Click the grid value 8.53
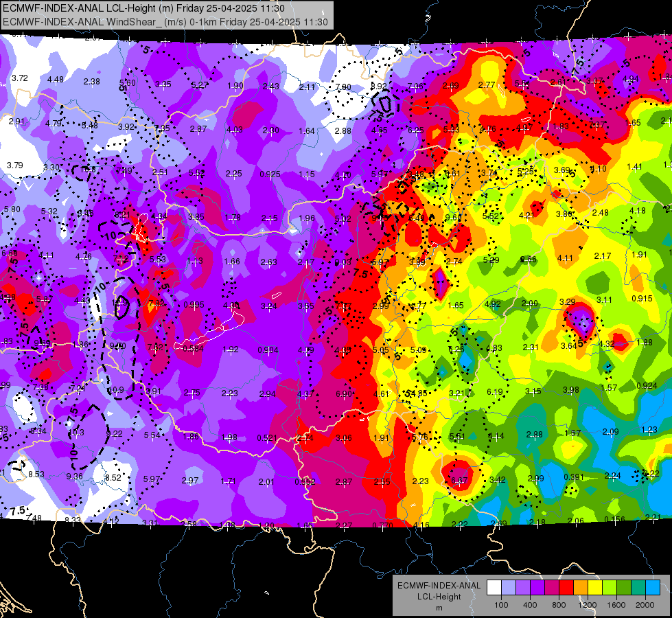This screenshot has height=618, width=672. coord(36,474)
